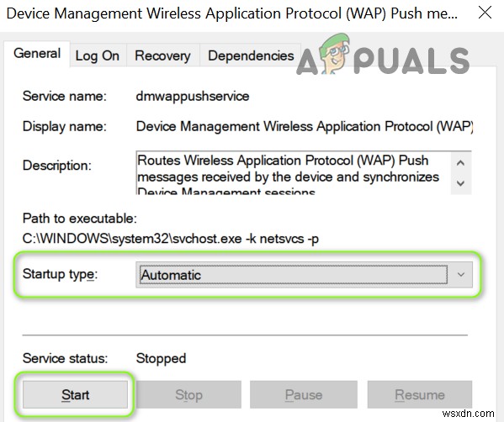Open the Log On tab

coord(98,55)
